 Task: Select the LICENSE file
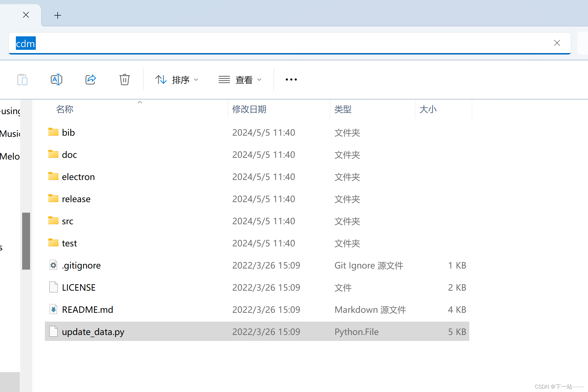coord(79,287)
